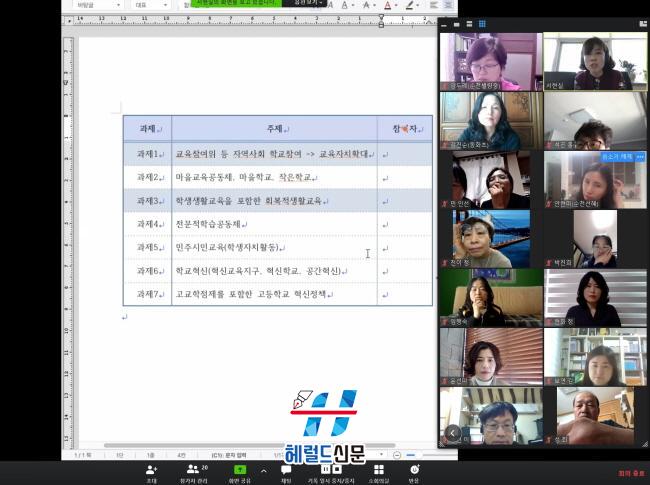The height and width of the screenshot is (485, 650).
Task: Click End Meeting (회의 종료) button
Action: point(630,474)
